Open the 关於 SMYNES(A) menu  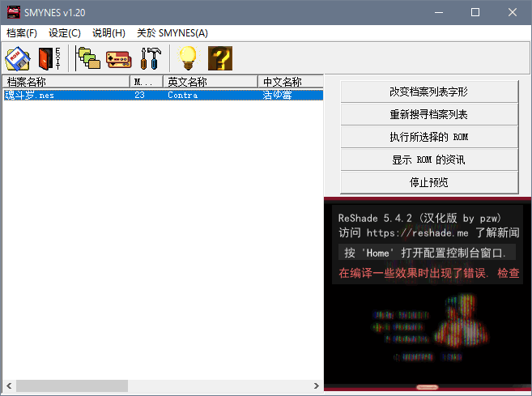coord(172,33)
